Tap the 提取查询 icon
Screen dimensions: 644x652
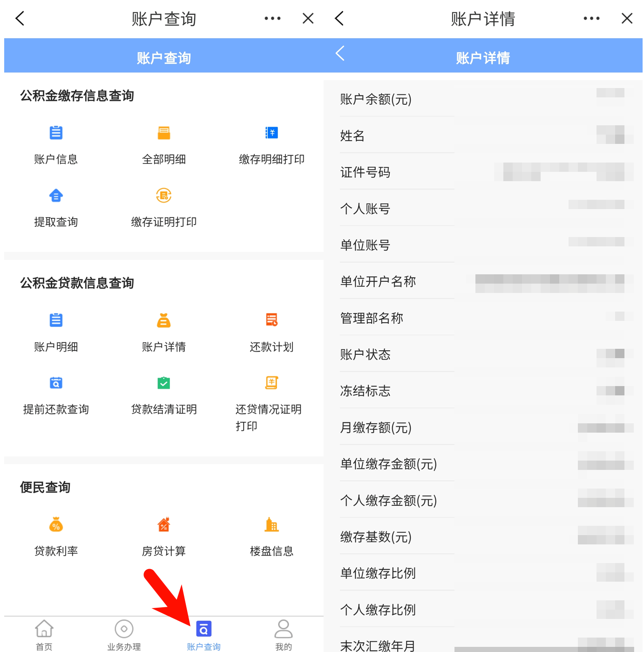coord(56,196)
